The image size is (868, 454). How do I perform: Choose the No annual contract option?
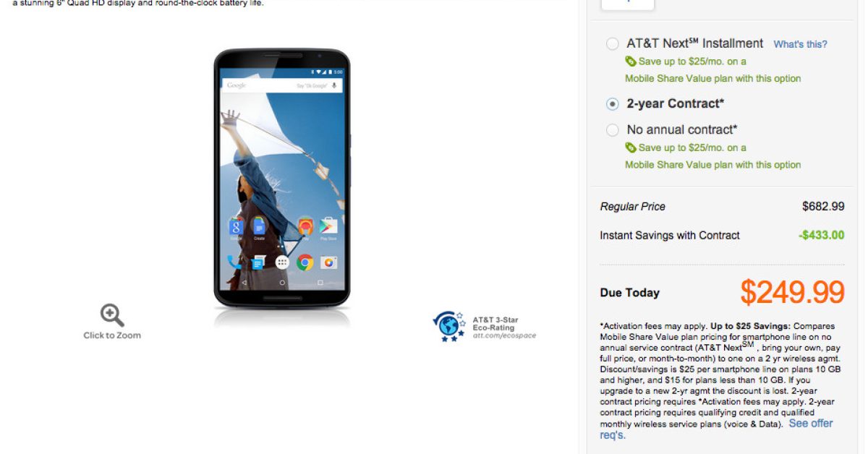tap(613, 130)
